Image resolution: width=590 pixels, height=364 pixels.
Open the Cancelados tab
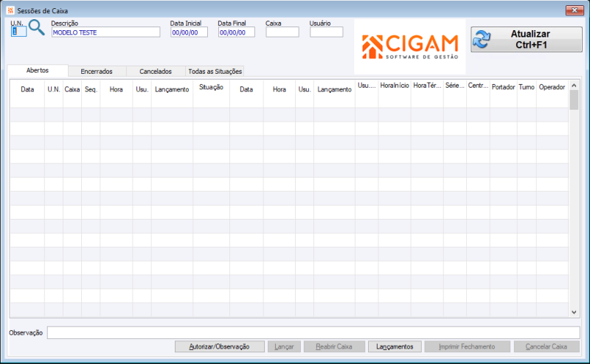click(x=156, y=71)
